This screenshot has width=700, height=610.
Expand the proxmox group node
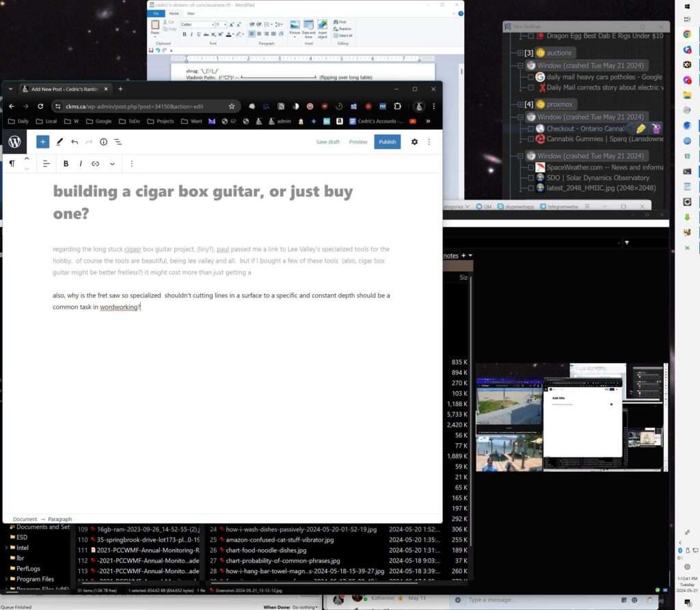click(520, 105)
